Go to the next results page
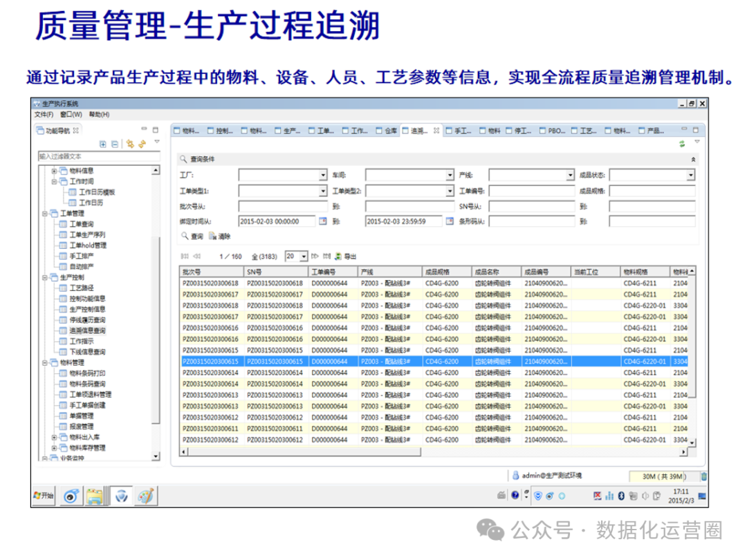The height and width of the screenshot is (560, 747). coord(315,256)
